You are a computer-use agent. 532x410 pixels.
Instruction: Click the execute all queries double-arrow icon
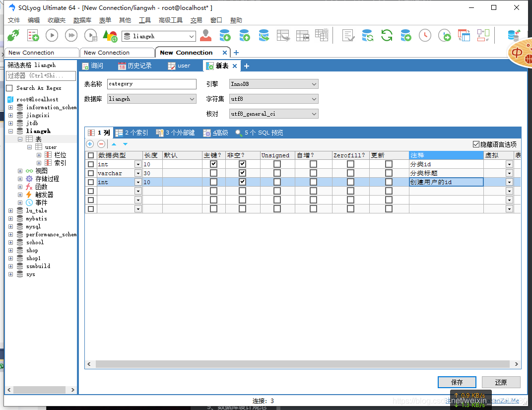pyautogui.click(x=71, y=35)
